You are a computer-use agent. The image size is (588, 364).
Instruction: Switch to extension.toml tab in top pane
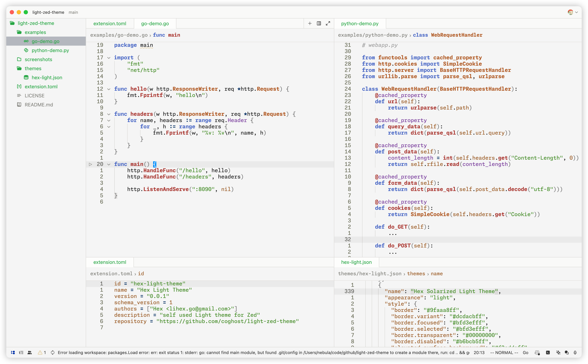click(x=110, y=23)
